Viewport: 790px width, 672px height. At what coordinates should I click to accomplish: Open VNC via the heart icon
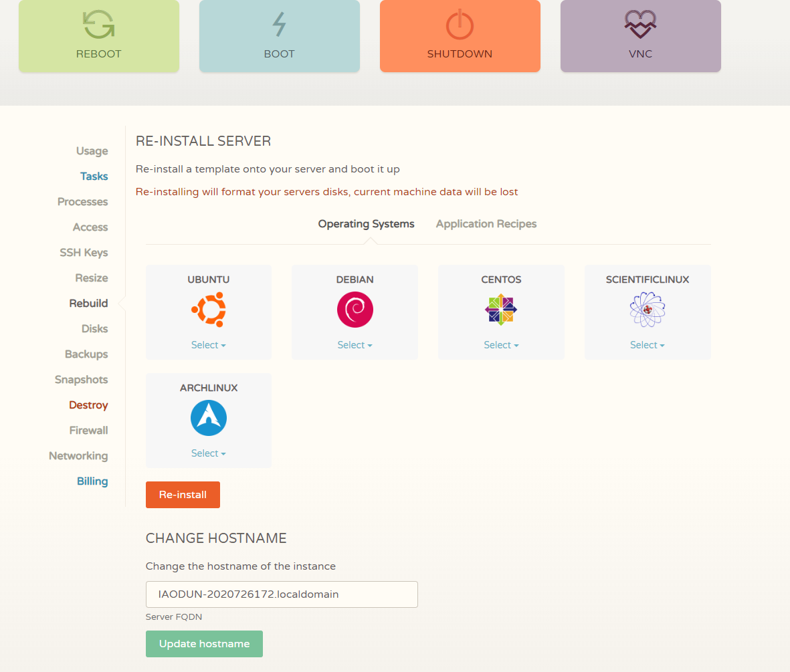pyautogui.click(x=640, y=25)
